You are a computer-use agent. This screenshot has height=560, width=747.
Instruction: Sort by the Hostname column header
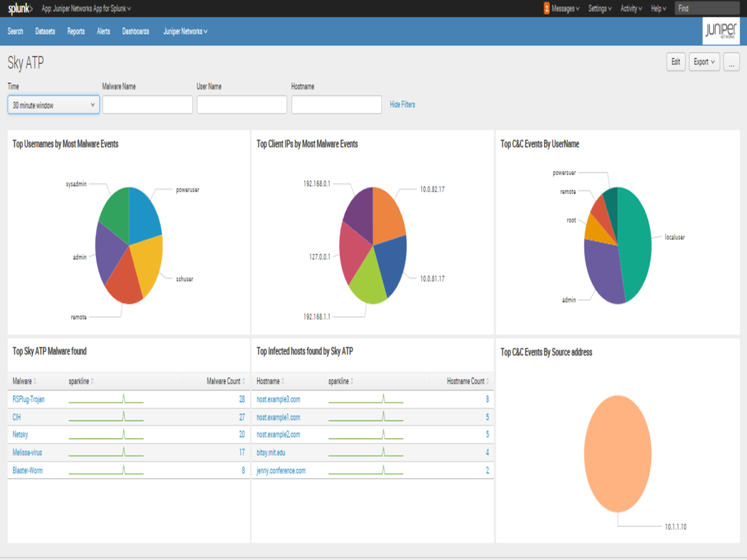[x=271, y=381]
